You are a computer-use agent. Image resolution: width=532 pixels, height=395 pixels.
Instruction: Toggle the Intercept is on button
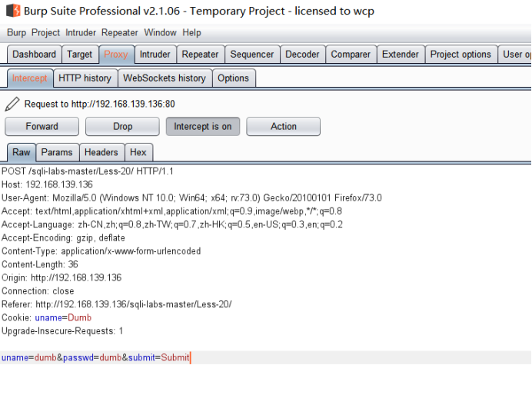(x=202, y=127)
